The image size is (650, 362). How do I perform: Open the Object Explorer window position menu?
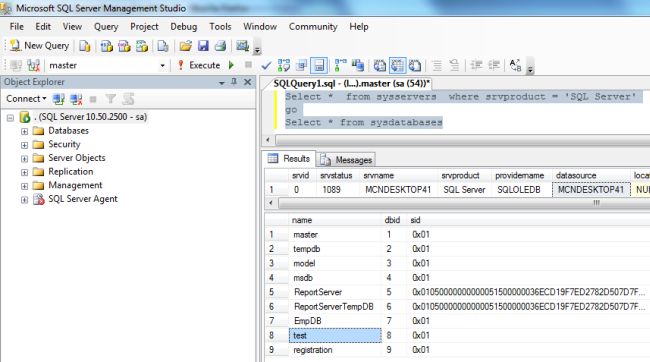222,83
